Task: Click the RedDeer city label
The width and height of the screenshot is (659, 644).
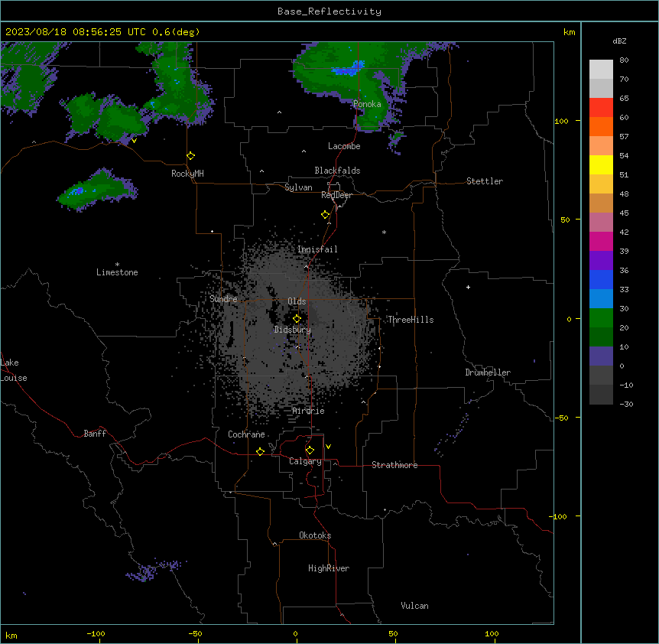Action: pyautogui.click(x=336, y=195)
